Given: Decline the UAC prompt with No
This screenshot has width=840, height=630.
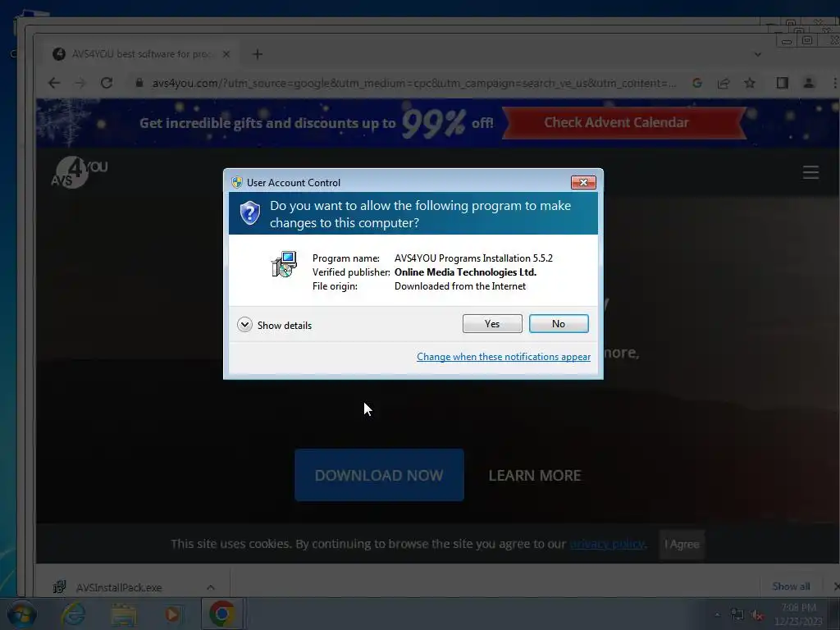Looking at the screenshot, I should click(x=558, y=323).
